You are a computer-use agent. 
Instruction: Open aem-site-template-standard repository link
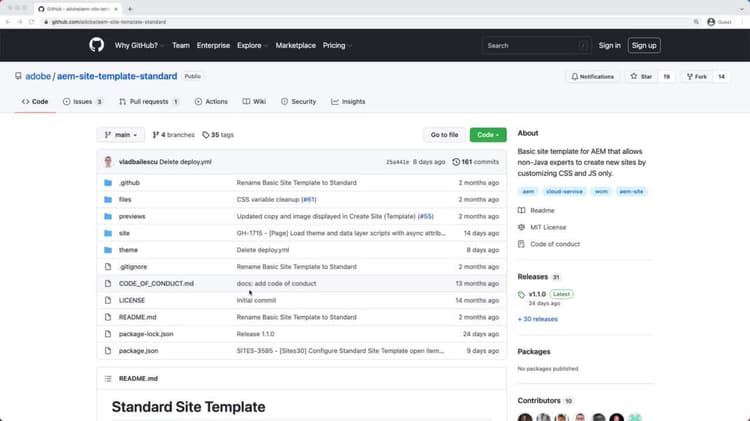pos(117,76)
